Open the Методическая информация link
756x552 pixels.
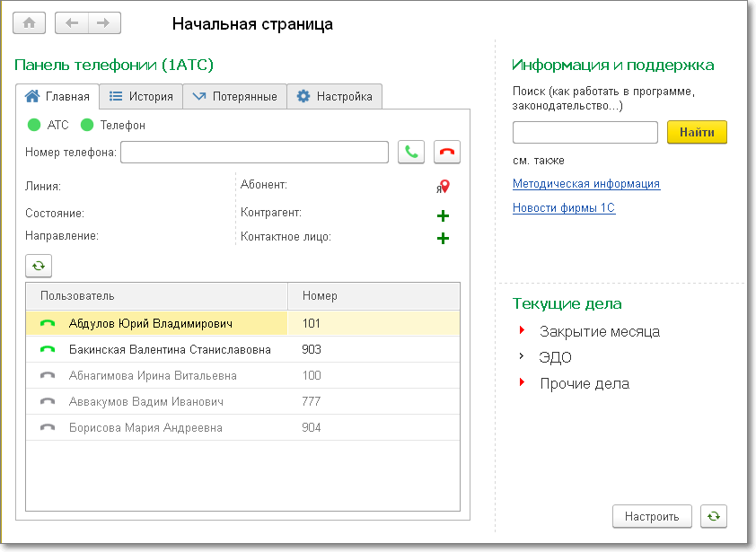click(585, 184)
